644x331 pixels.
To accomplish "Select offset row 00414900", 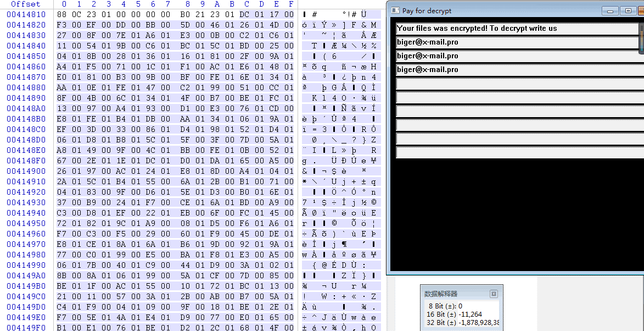I will [26, 171].
